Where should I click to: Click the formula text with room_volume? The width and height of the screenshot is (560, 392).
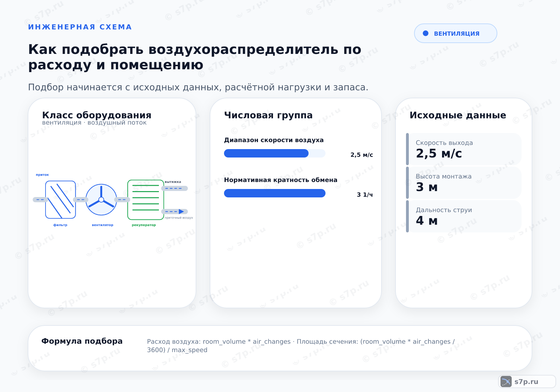coord(301,345)
